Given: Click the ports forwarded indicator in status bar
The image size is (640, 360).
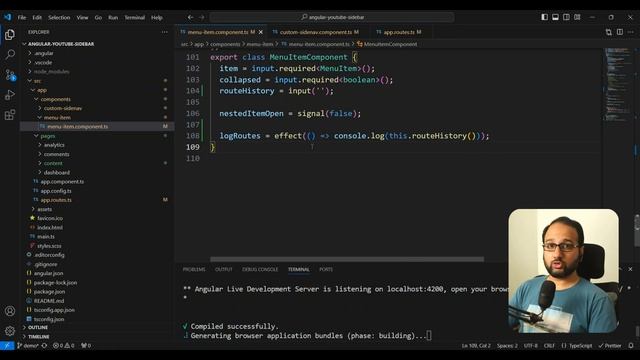Looking at the screenshot, I should click(x=86, y=345).
